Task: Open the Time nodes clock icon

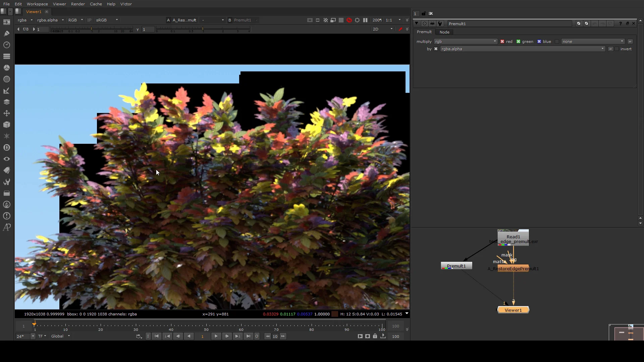Action: tap(6, 45)
